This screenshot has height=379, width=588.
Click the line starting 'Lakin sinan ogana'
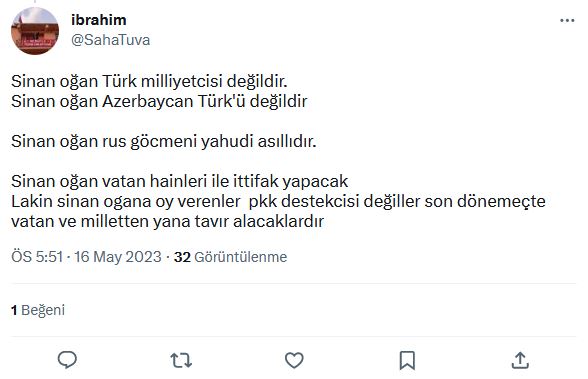tap(278, 202)
